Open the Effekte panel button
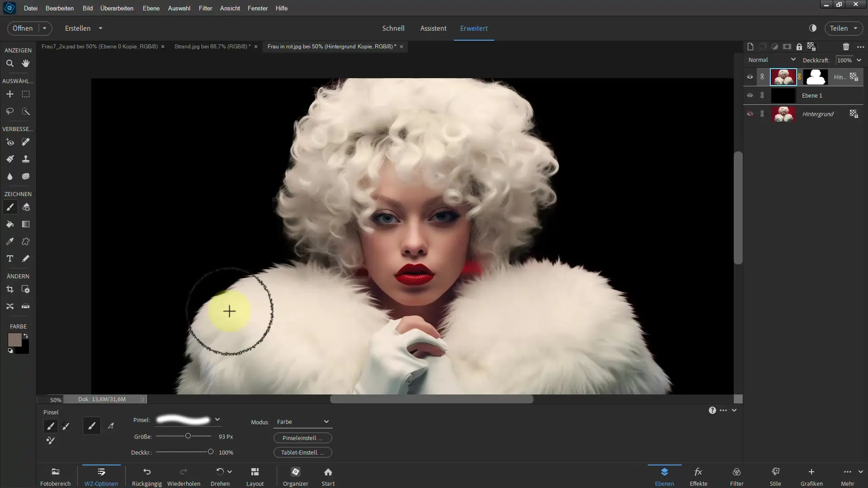The width and height of the screenshot is (868, 488). 698,477
